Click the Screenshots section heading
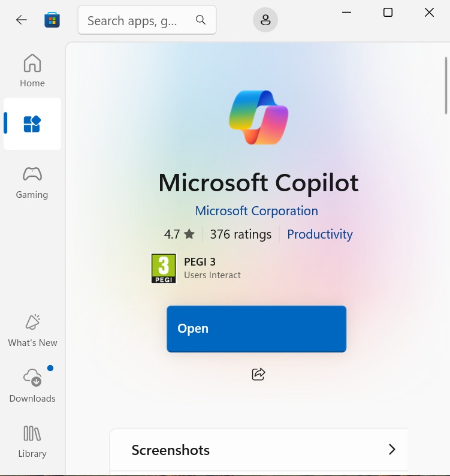Image resolution: width=450 pixels, height=476 pixels. pos(171,450)
